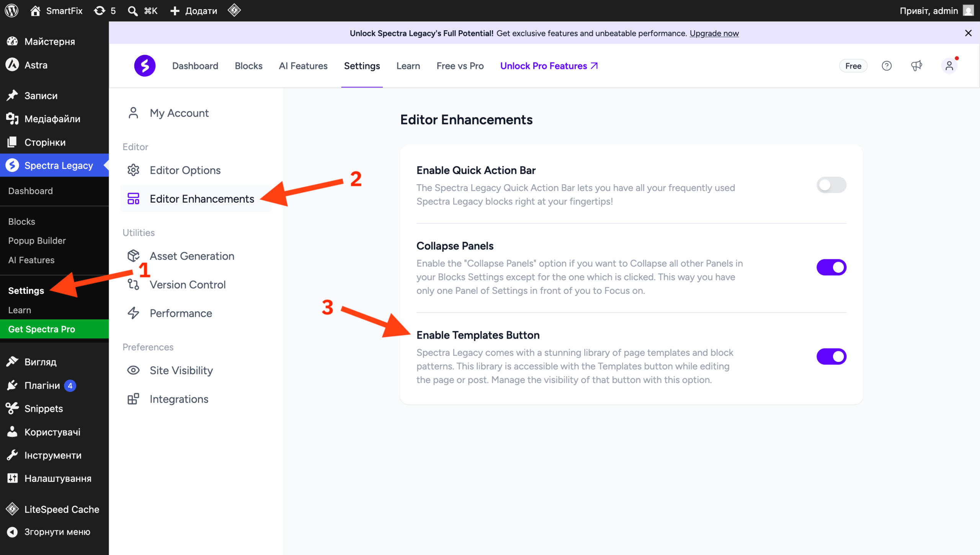Open LiteSpeed Cache in sidebar
The width and height of the screenshot is (980, 555).
(54, 509)
